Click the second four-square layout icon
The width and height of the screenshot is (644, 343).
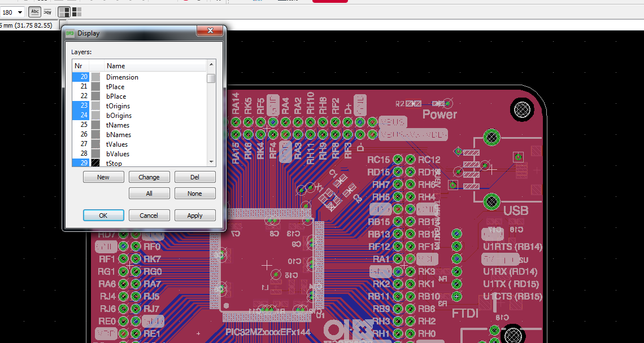click(77, 12)
